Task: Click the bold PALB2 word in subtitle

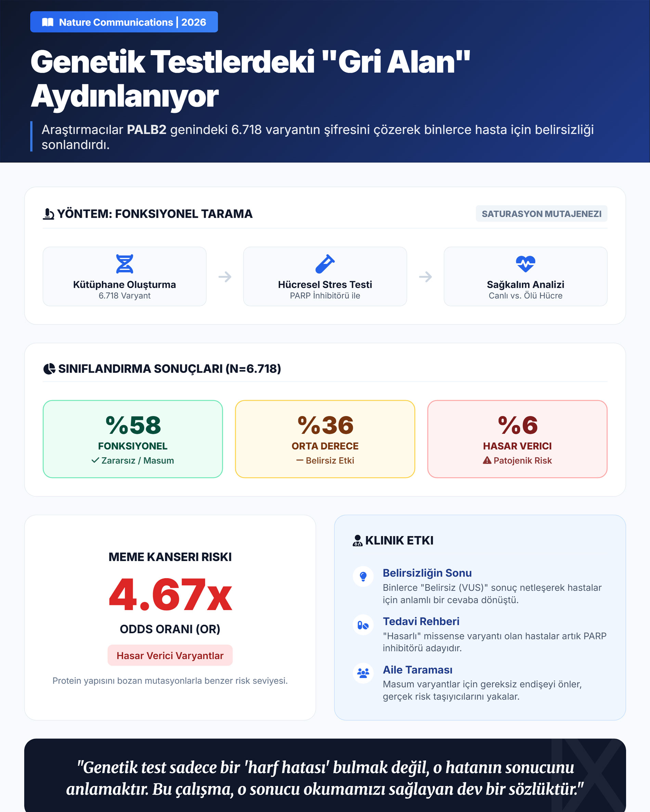Action: pyautogui.click(x=146, y=130)
